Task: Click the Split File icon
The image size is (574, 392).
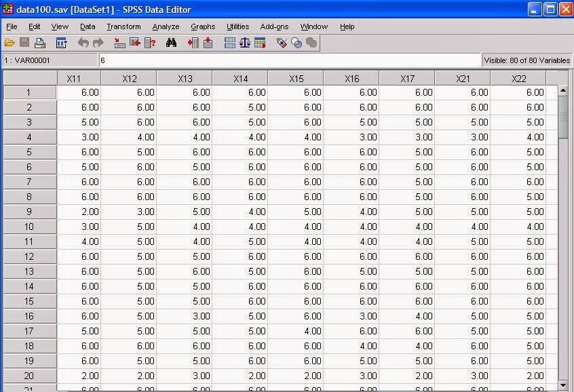Action: pyautogui.click(x=230, y=43)
